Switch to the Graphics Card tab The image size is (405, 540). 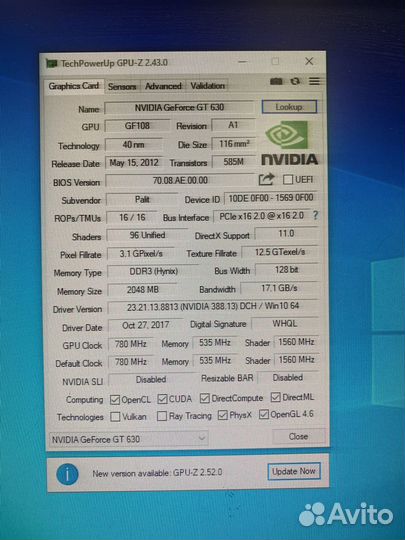click(x=73, y=86)
